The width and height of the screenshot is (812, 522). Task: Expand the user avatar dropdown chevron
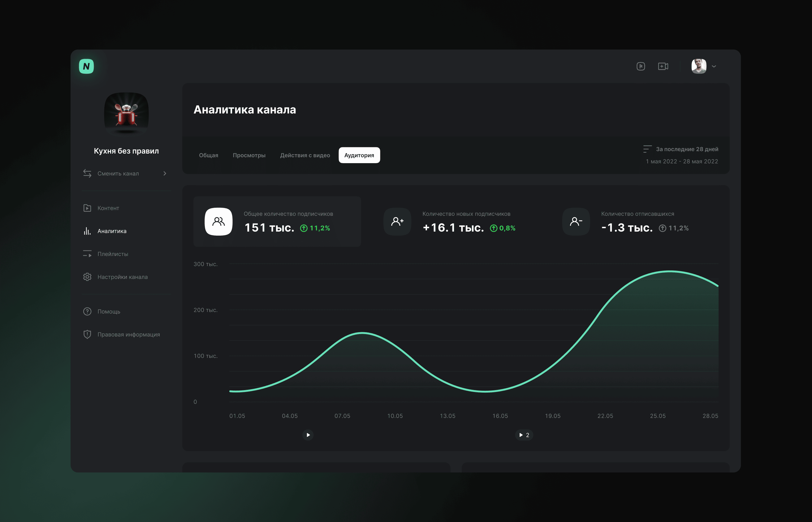coord(714,67)
